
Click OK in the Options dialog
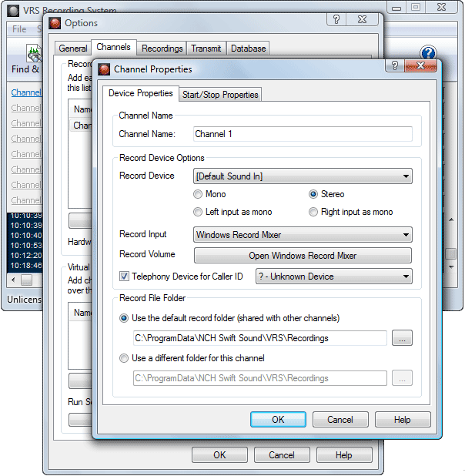(x=219, y=455)
